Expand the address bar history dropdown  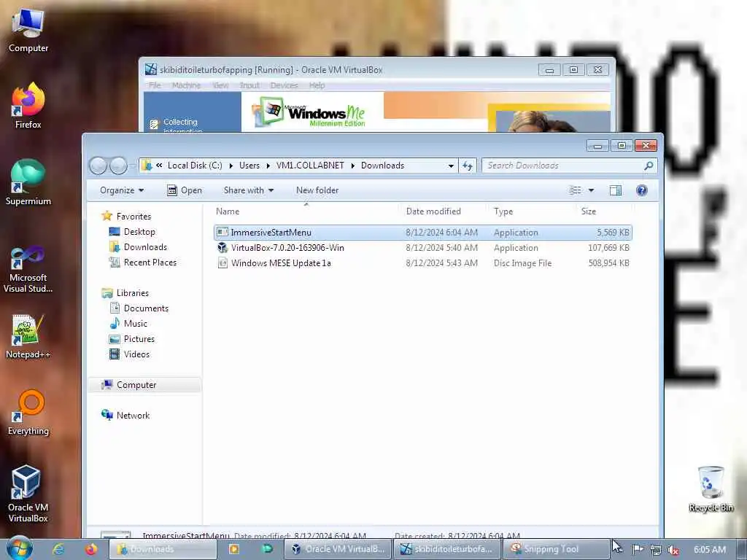coord(451,166)
